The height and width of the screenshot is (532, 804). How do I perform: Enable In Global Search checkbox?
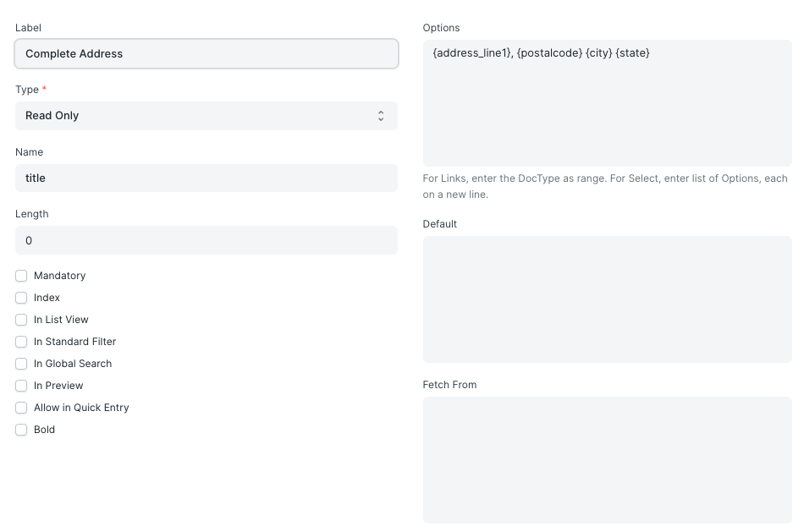tap(21, 364)
